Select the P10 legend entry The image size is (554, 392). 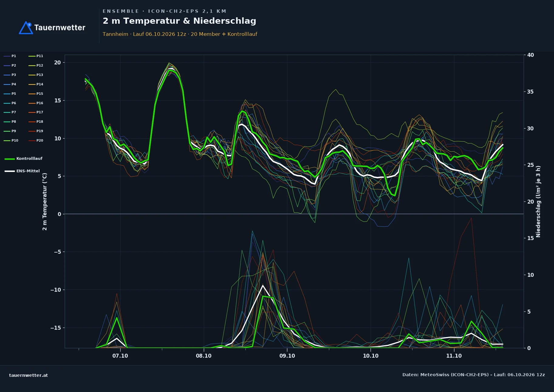(x=11, y=140)
